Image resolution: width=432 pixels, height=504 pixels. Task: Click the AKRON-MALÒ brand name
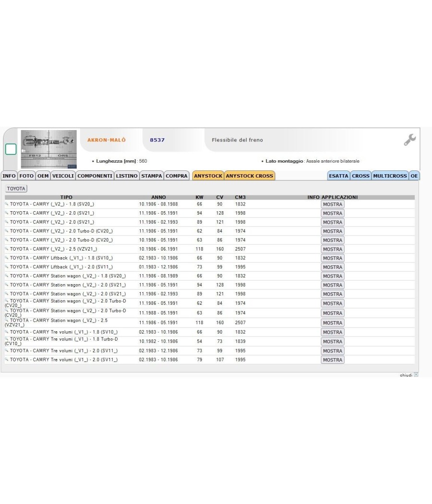[x=107, y=140]
